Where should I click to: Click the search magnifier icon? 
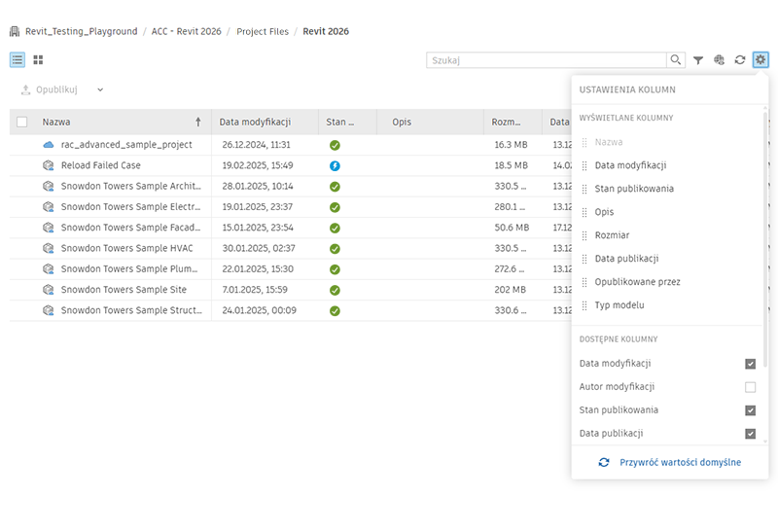[675, 60]
